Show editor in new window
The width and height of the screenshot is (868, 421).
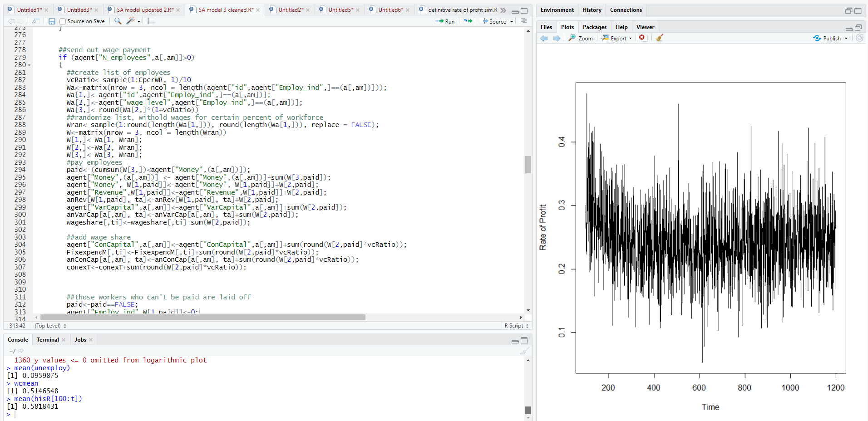pyautogui.click(x=35, y=21)
